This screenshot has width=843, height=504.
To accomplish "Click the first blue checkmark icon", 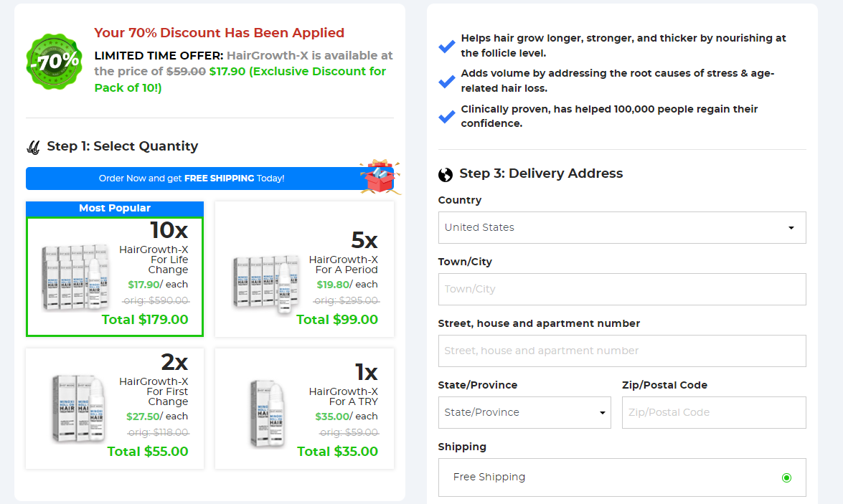I will [x=446, y=46].
